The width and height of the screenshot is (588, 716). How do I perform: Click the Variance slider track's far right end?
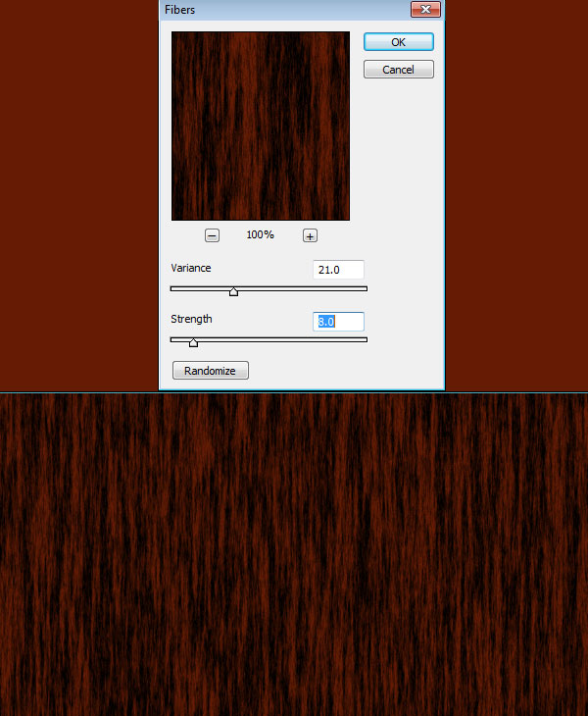coord(365,288)
